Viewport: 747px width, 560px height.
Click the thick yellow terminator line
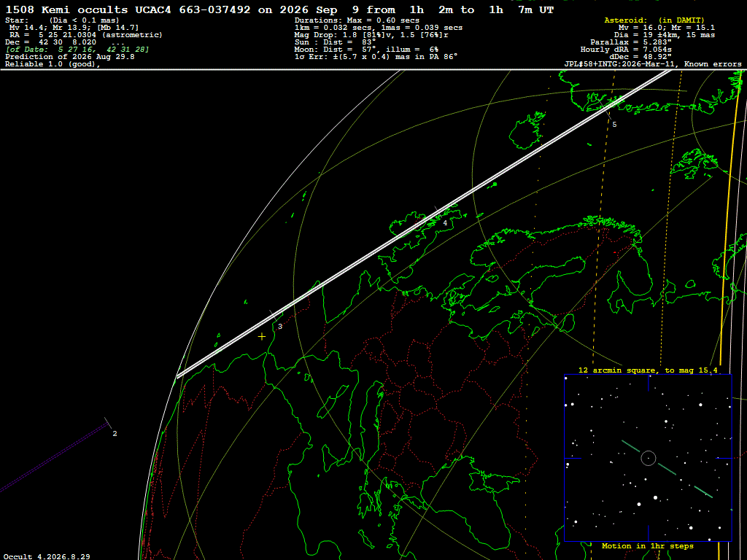729,219
